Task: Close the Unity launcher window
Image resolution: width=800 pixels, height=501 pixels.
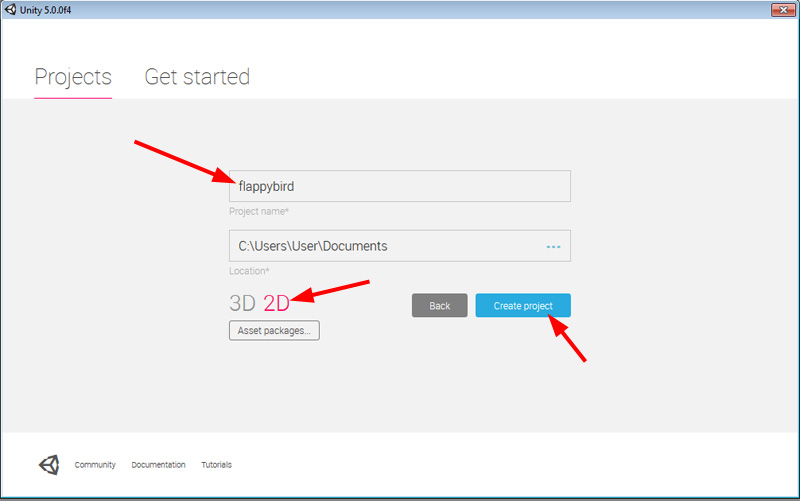Action: [x=782, y=9]
